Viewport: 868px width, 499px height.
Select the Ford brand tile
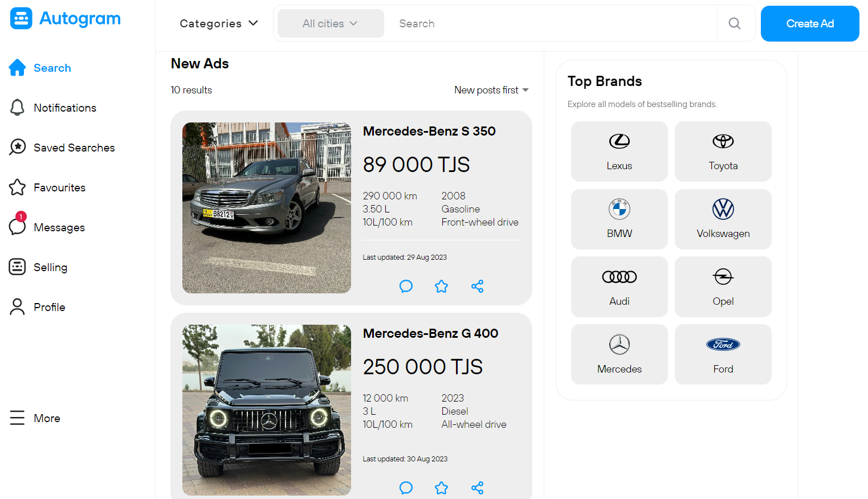tap(723, 354)
